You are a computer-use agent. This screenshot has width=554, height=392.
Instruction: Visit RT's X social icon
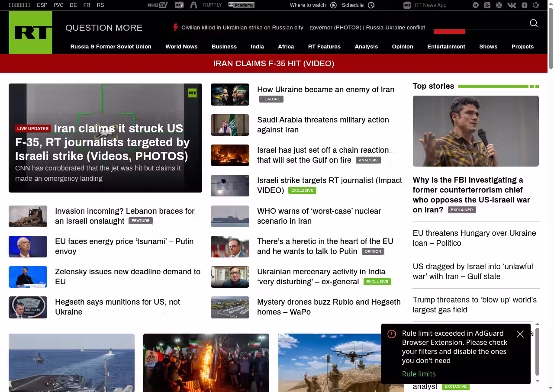499,5
